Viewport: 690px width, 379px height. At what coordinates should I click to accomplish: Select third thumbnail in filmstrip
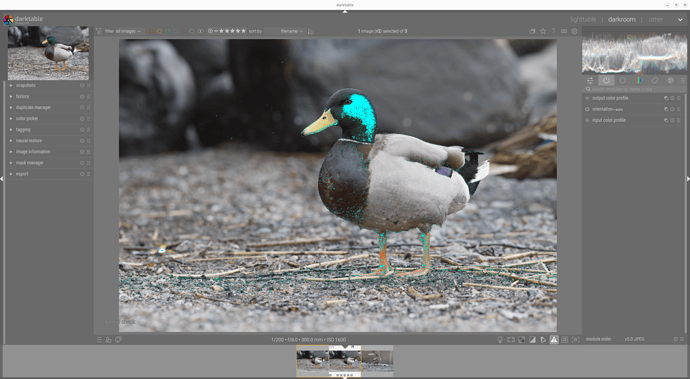[377, 361]
